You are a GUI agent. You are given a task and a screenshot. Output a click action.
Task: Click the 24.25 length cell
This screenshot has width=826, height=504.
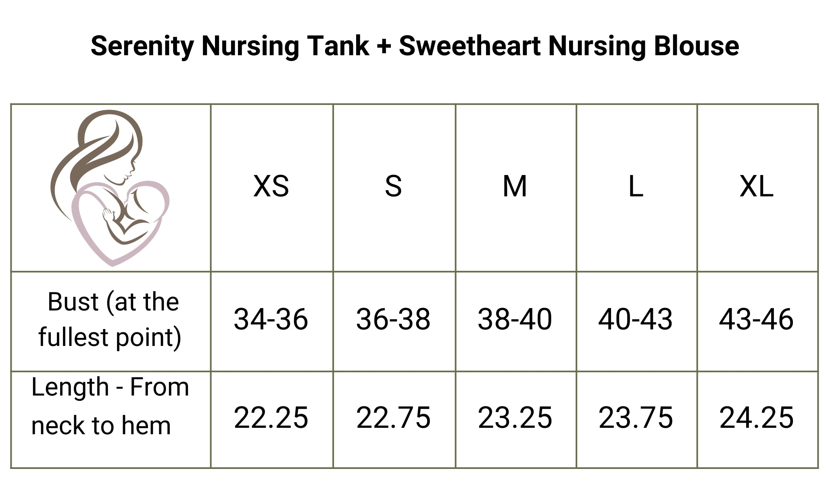[756, 418]
